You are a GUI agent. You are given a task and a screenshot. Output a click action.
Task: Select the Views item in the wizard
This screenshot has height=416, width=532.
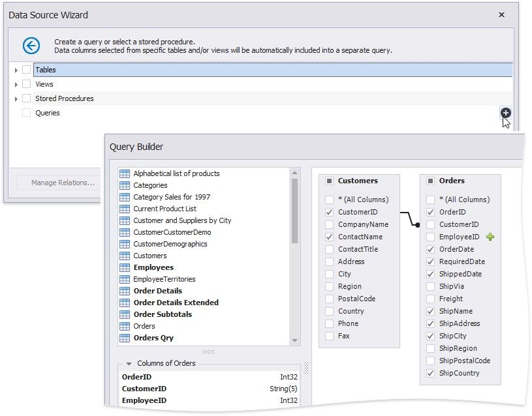[44, 84]
